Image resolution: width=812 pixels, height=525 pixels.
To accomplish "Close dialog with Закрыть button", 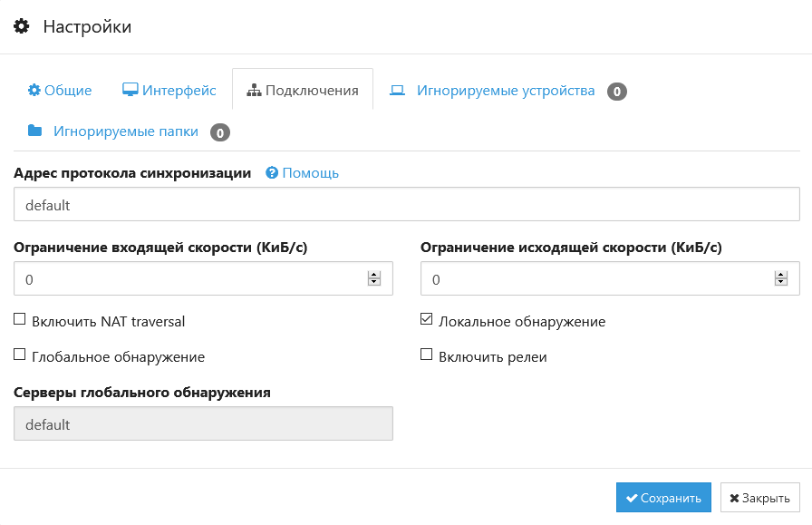I will (759, 498).
